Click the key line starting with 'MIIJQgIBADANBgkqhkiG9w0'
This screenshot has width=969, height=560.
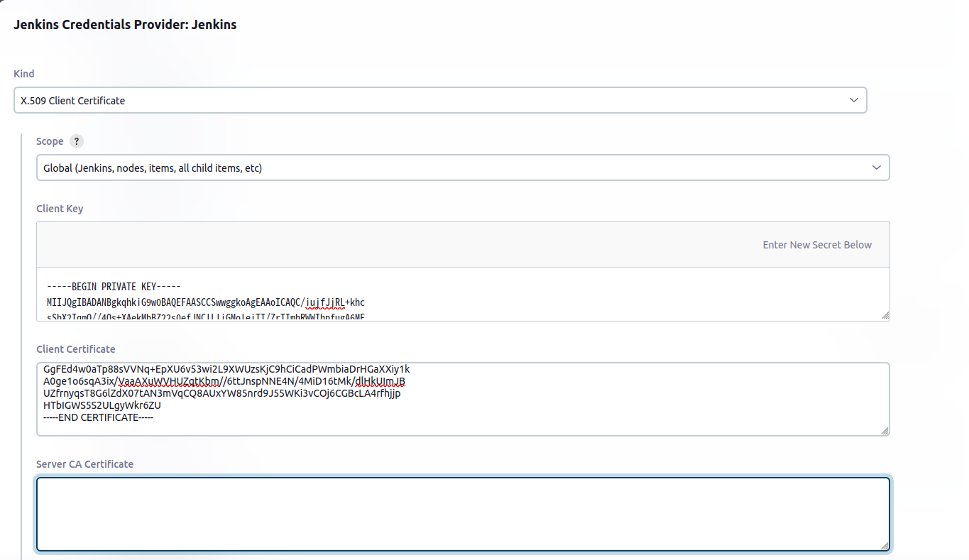click(x=206, y=302)
